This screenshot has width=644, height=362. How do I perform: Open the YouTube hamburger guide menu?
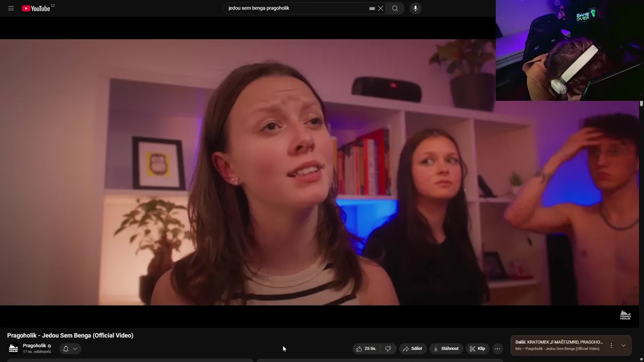coord(11,8)
